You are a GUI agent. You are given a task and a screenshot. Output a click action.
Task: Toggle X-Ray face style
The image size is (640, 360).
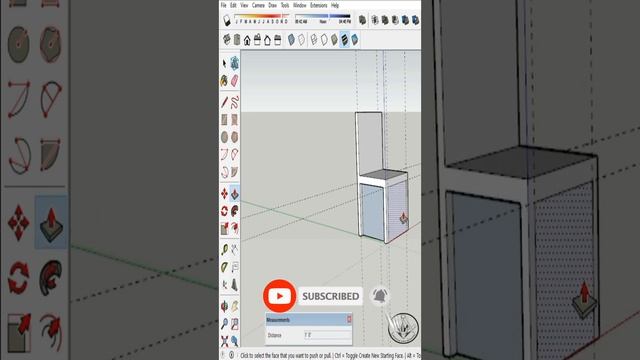(x=291, y=40)
